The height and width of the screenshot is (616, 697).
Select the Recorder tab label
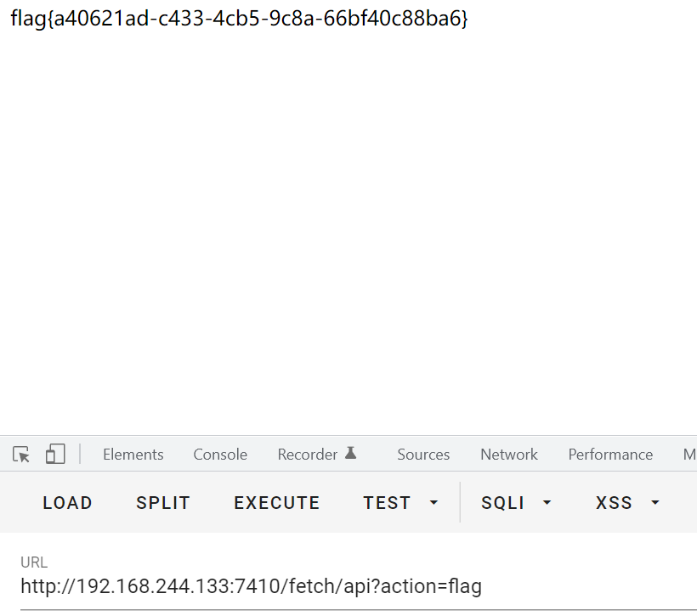[307, 455]
